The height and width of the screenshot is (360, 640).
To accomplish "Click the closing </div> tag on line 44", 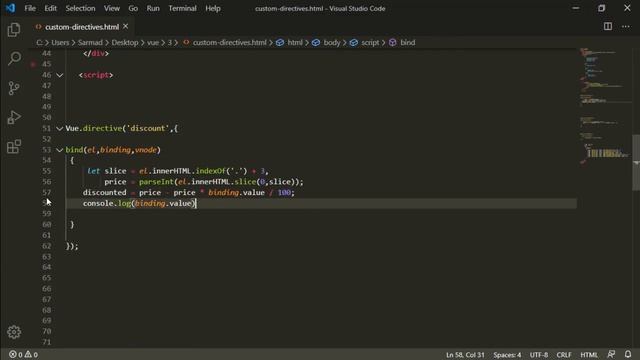I will 96,53.
